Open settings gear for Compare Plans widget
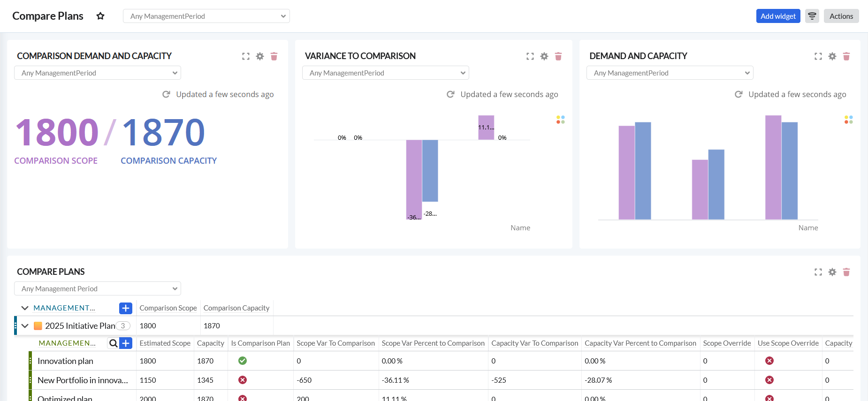This screenshot has height=401, width=868. (x=832, y=272)
